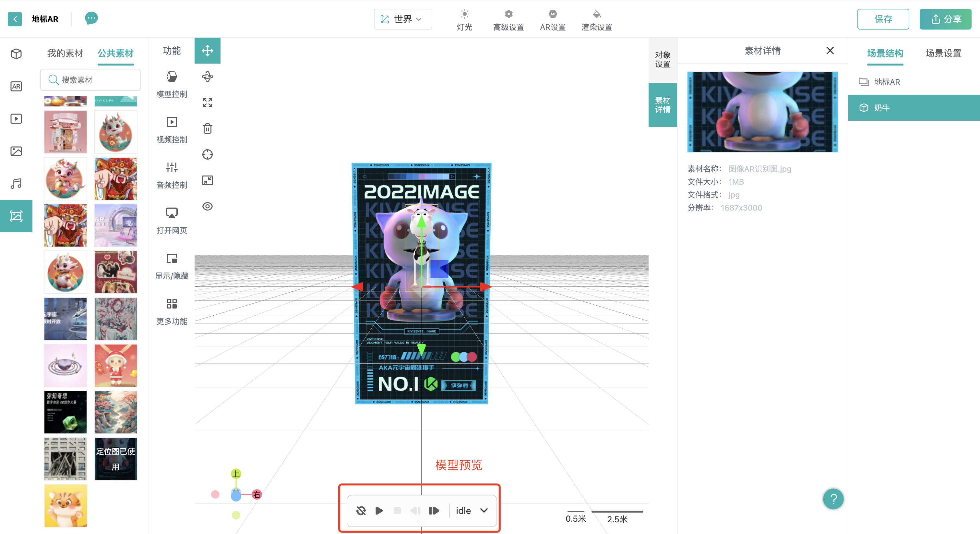Open the 3D cube models sidebar icon

tap(16, 54)
